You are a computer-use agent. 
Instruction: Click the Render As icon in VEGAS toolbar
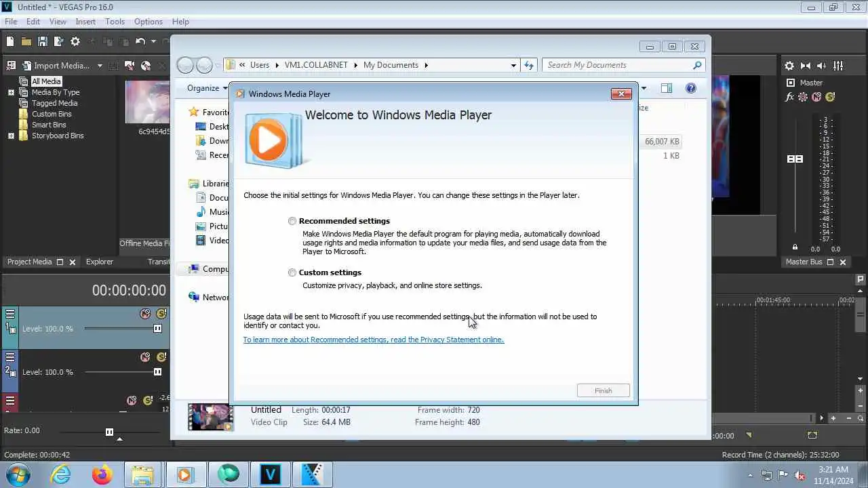(58, 41)
